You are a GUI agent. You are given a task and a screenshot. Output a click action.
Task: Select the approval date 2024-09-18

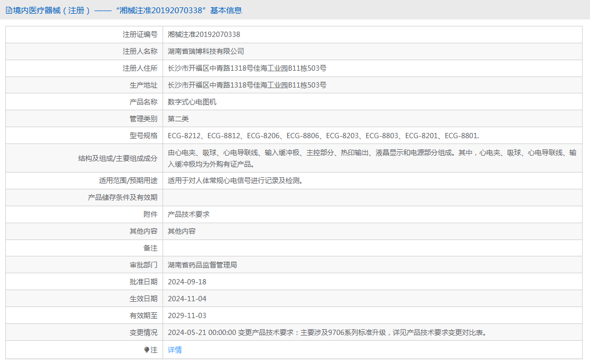pos(187,282)
